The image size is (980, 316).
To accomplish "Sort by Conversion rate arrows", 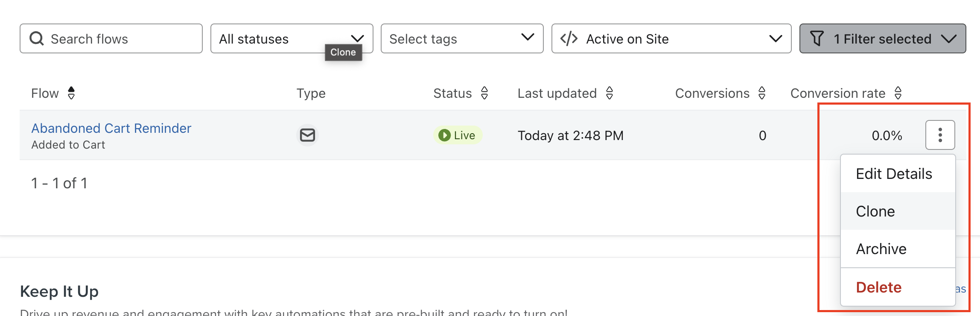I will tap(898, 93).
